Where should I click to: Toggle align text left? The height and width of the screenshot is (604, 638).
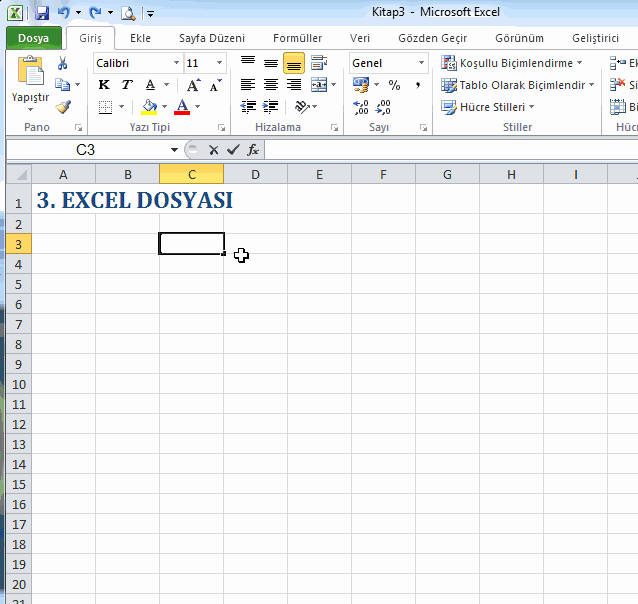pyautogui.click(x=248, y=85)
